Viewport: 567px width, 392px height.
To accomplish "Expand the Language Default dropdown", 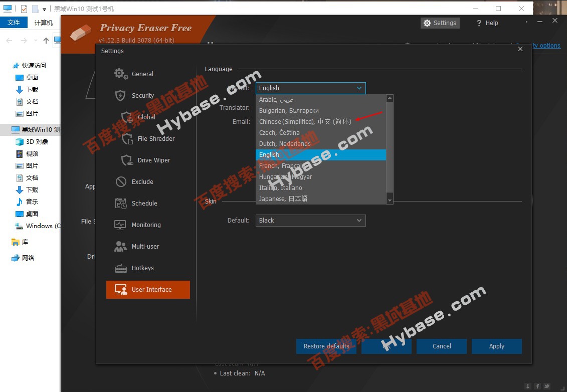I will tap(311, 88).
